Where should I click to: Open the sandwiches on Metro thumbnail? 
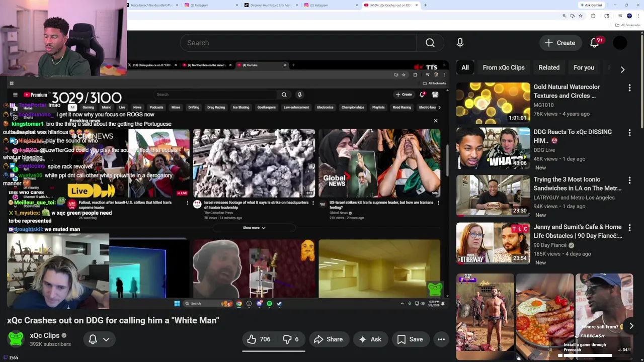493,196
